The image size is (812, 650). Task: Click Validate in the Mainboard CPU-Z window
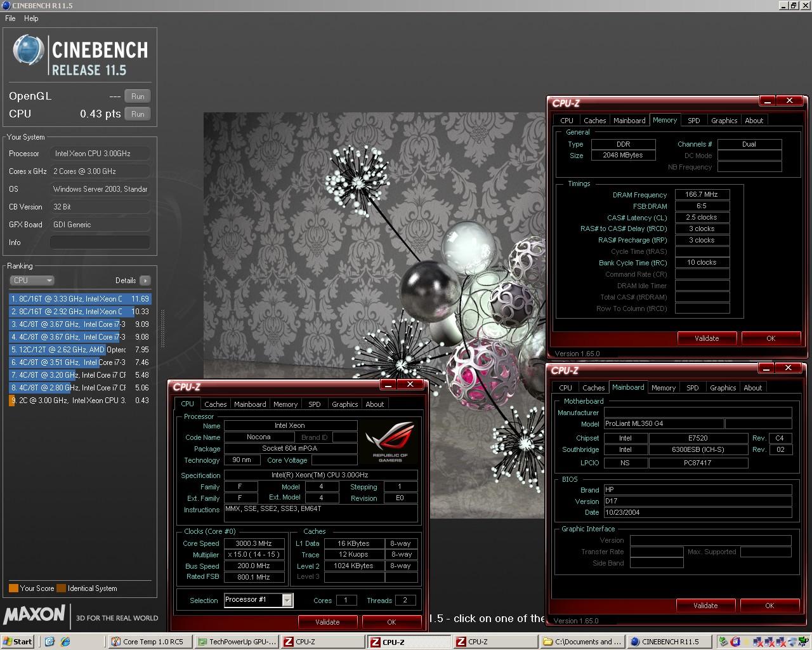705,606
